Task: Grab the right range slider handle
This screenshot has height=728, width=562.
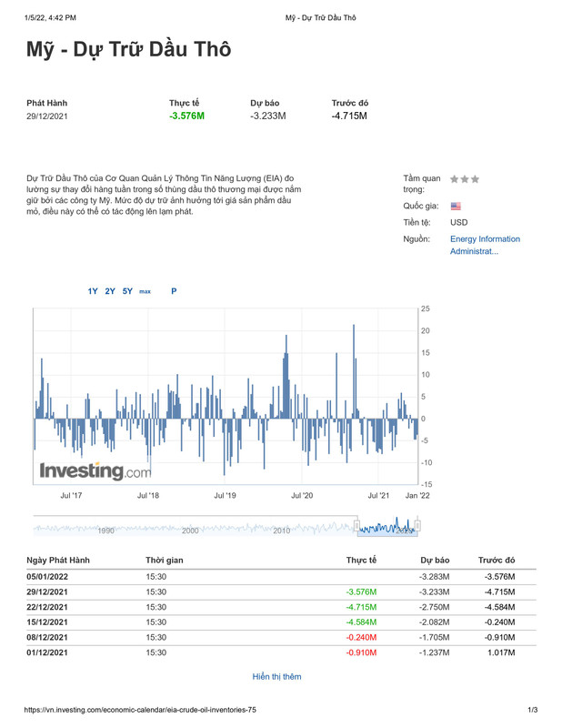Action: coord(417,526)
